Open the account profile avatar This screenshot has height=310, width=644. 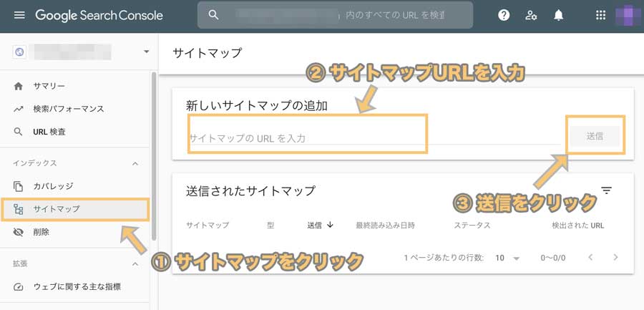[x=628, y=16]
